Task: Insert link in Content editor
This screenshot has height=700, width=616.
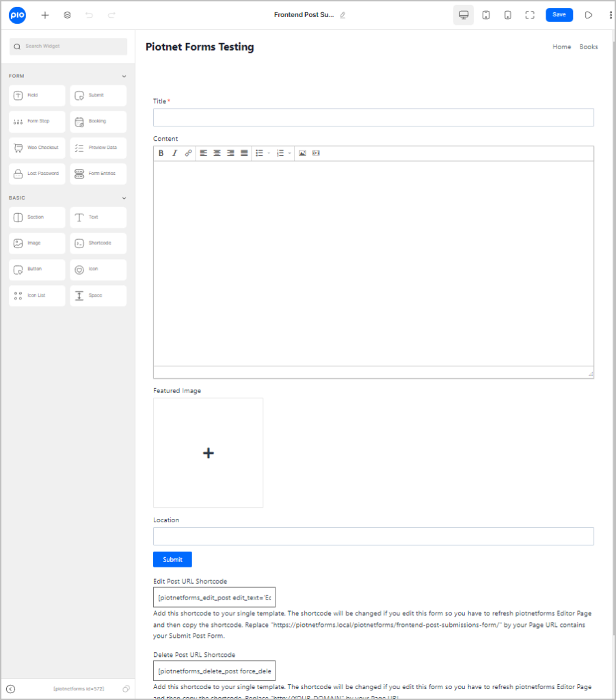Action: click(x=189, y=153)
